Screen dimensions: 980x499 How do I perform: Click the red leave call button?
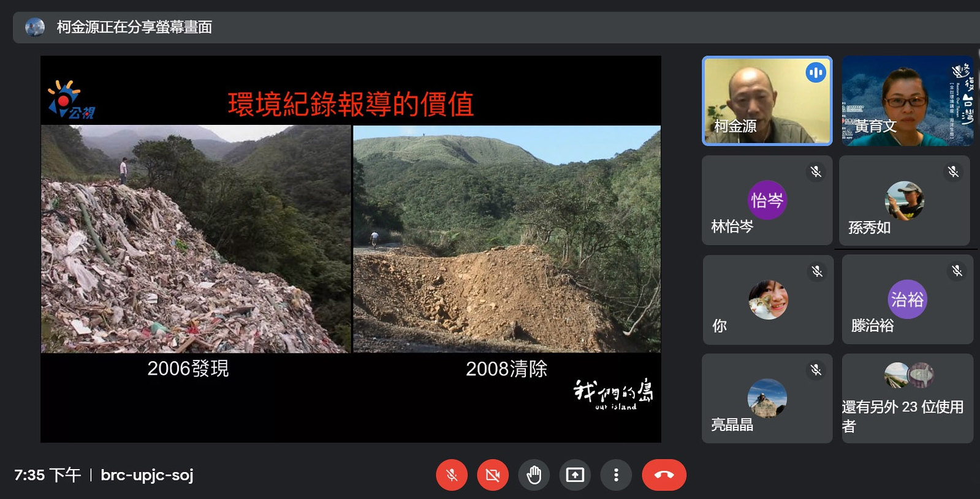pyautogui.click(x=664, y=475)
